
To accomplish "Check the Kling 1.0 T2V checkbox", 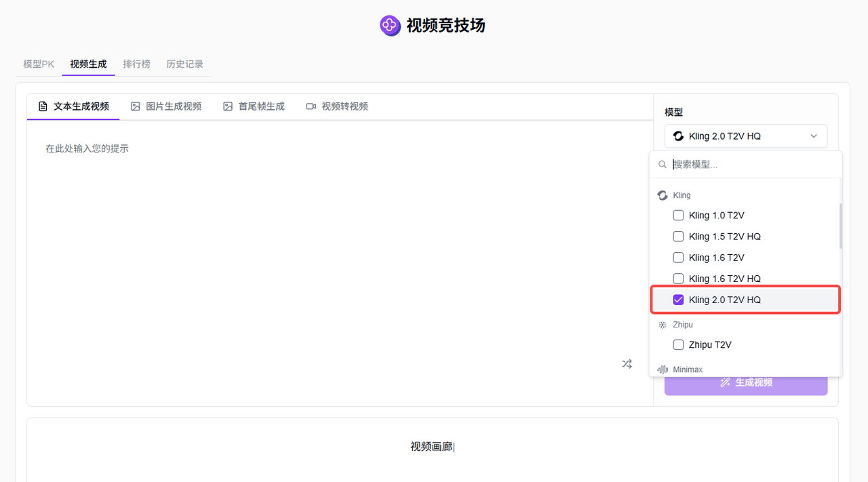I will point(678,216).
